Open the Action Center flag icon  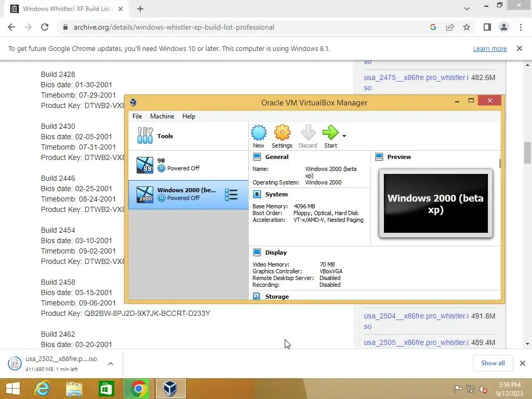(x=458, y=389)
